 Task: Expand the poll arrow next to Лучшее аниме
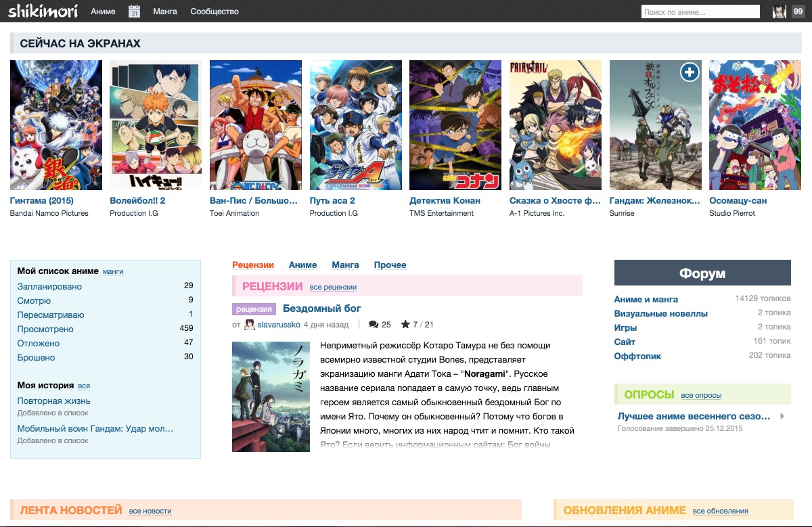782,417
